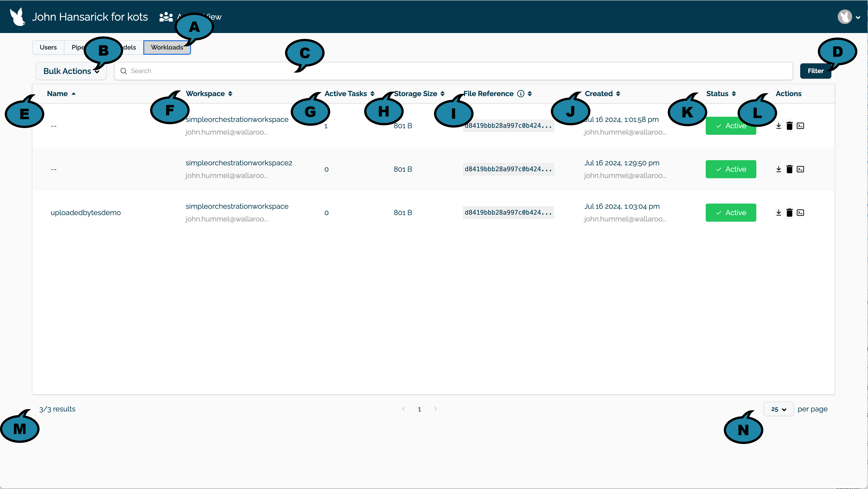Open the 25 per page dropdown
The height and width of the screenshot is (489, 868).
778,409
